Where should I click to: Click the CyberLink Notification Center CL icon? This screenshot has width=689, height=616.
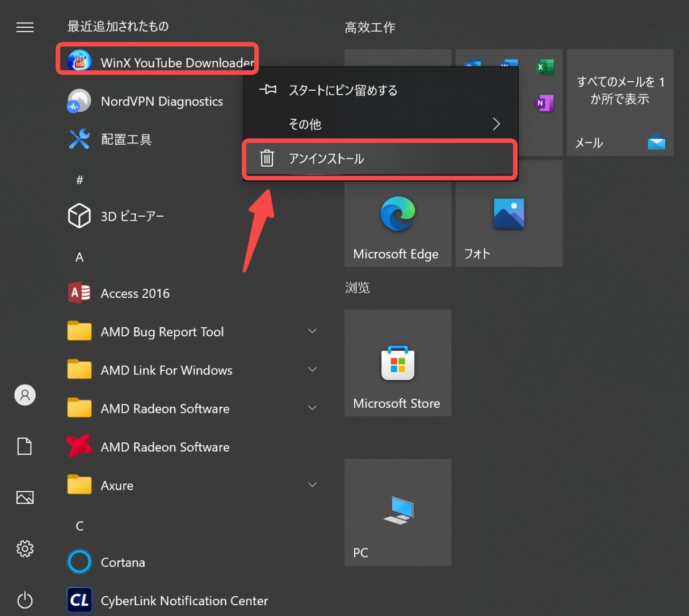coord(79,600)
